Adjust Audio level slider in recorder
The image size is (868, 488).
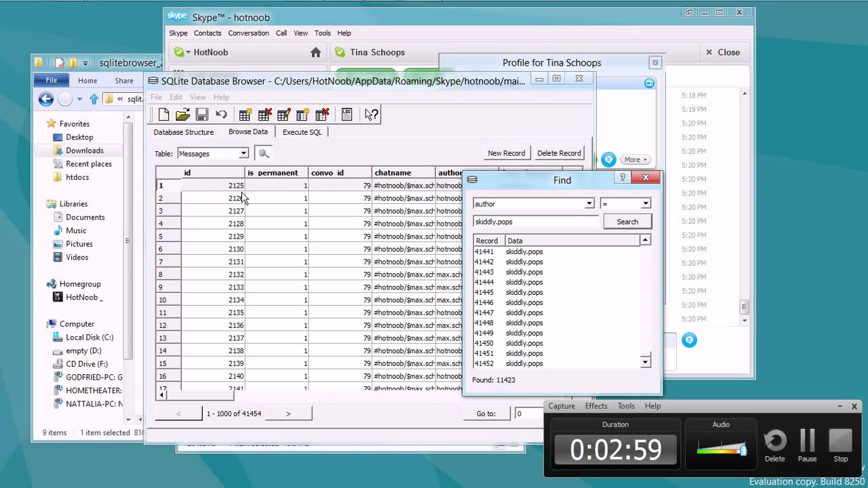(x=743, y=449)
